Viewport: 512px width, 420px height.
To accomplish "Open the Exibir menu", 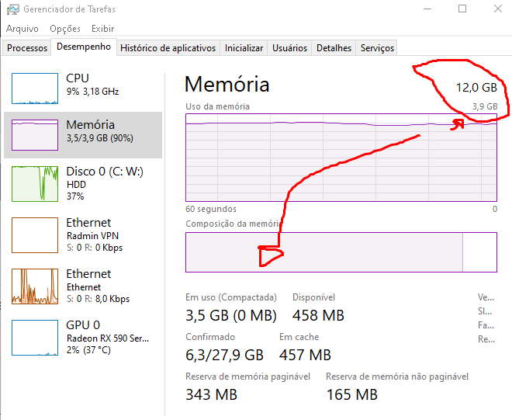I will [103, 29].
